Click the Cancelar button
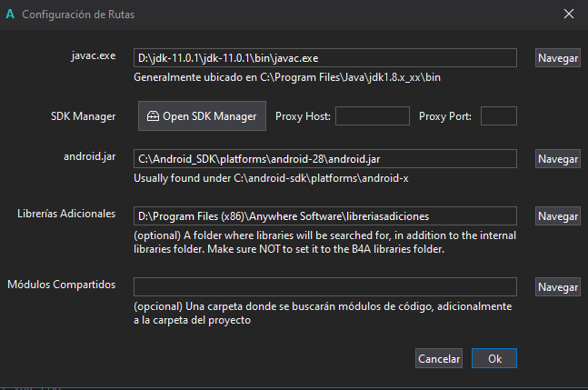This screenshot has width=588, height=390. pyautogui.click(x=439, y=358)
